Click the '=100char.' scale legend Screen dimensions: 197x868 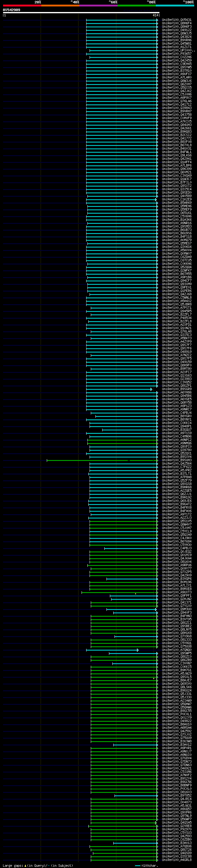pos(147,865)
